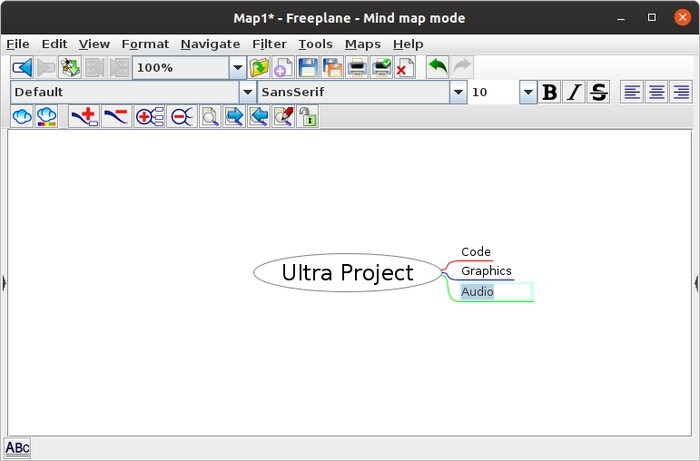Save the map with floppy disk icon

pos(308,68)
